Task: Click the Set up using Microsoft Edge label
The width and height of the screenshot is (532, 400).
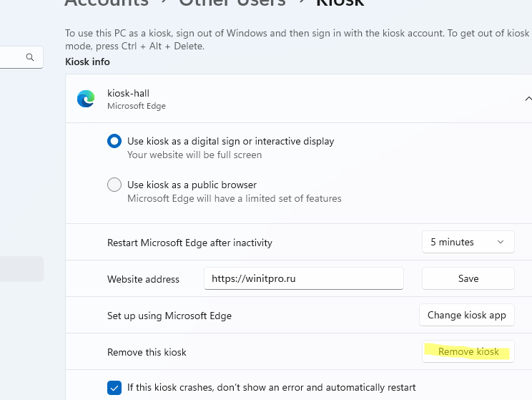Action: (169, 316)
